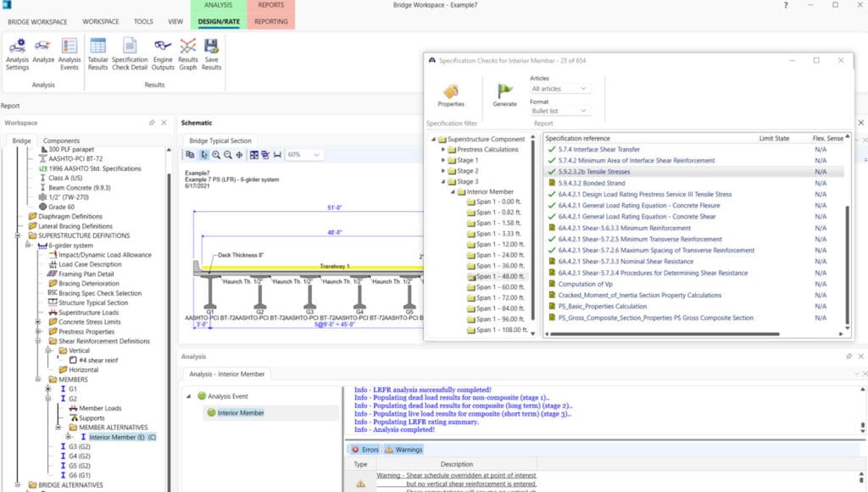Open the TOOLS ribbon tab
868x492 pixels.
pos(143,21)
